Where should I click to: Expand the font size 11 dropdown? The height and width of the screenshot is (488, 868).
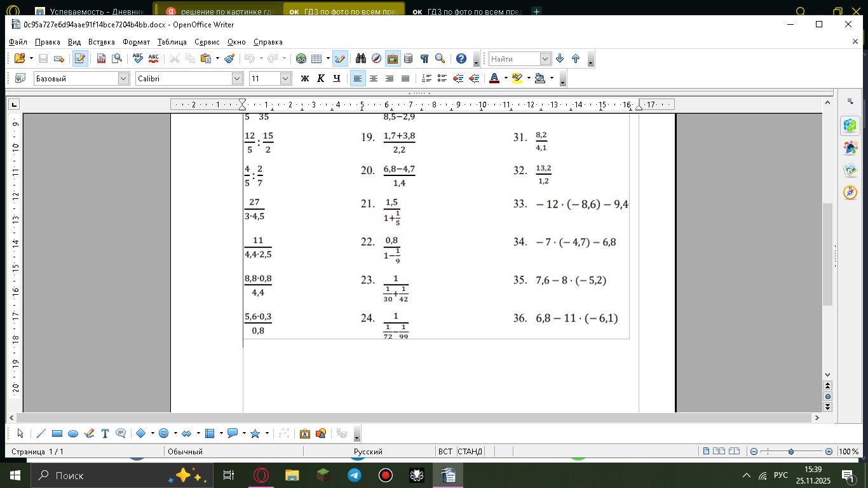point(286,78)
